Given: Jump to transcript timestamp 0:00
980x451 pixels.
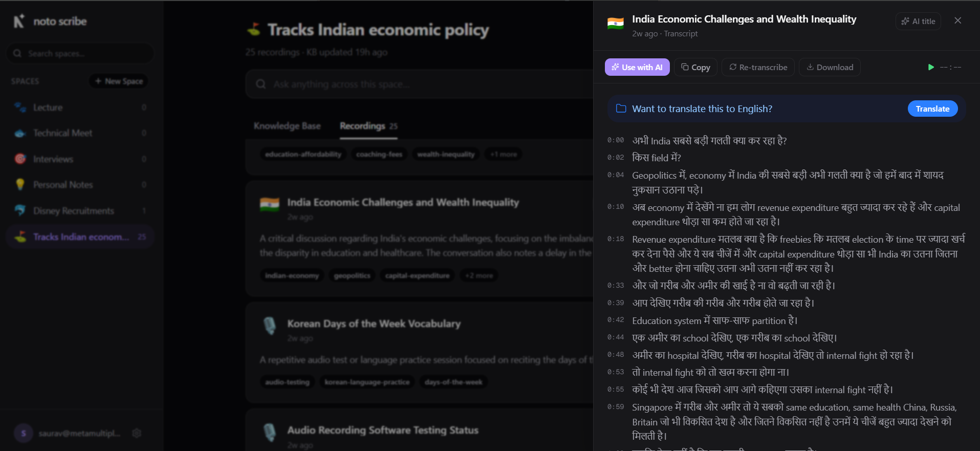Looking at the screenshot, I should (x=616, y=140).
